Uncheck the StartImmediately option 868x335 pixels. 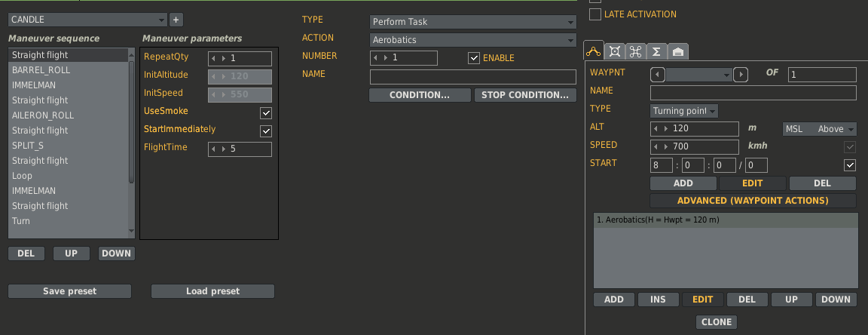tap(266, 131)
